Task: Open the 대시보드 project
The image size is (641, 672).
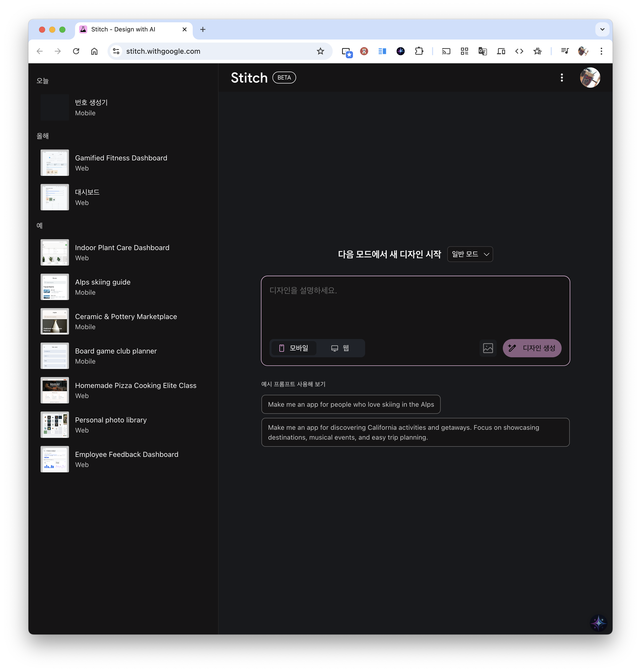Action: [x=123, y=197]
